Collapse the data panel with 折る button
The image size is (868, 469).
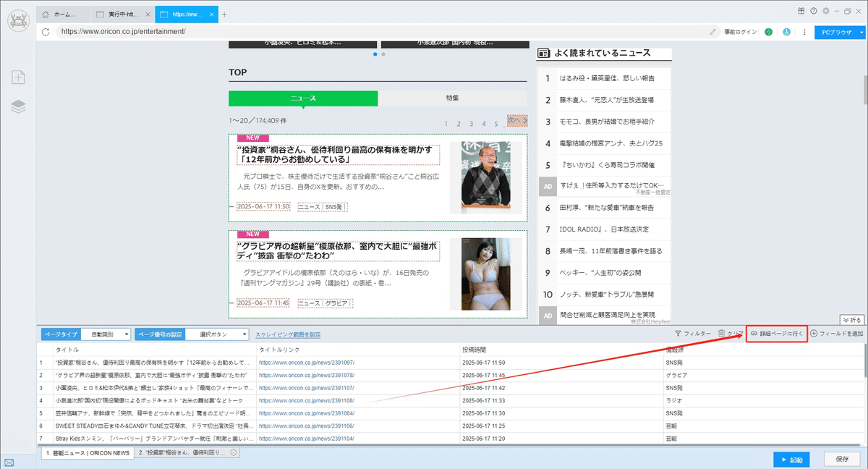coord(851,320)
